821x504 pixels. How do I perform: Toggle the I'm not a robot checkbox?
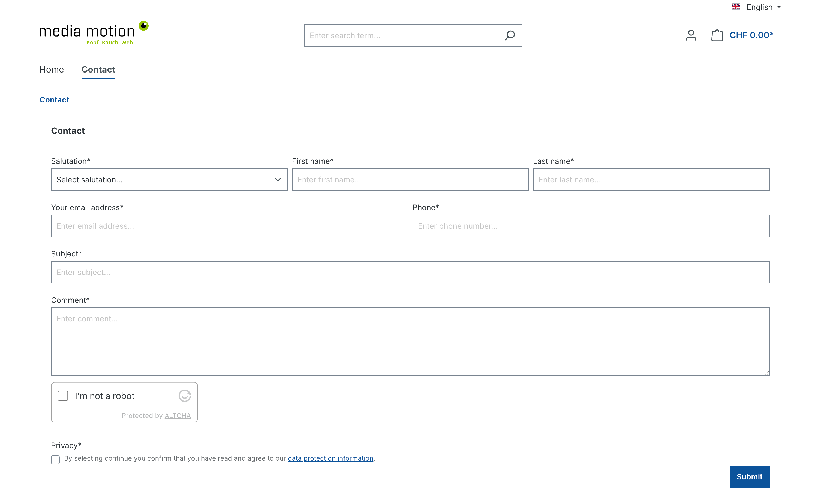pos(63,396)
